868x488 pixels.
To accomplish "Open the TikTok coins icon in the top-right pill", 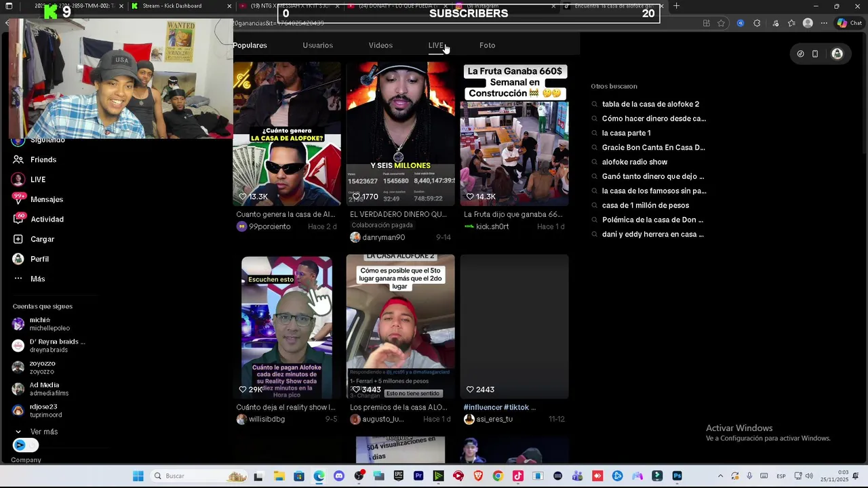I will (800, 54).
